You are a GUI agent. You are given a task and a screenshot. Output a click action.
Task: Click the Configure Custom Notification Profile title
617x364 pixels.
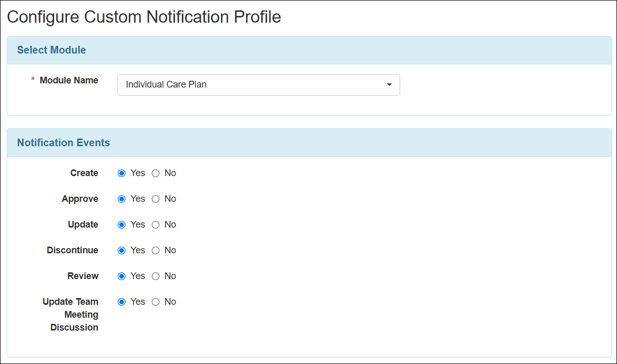[x=144, y=17]
